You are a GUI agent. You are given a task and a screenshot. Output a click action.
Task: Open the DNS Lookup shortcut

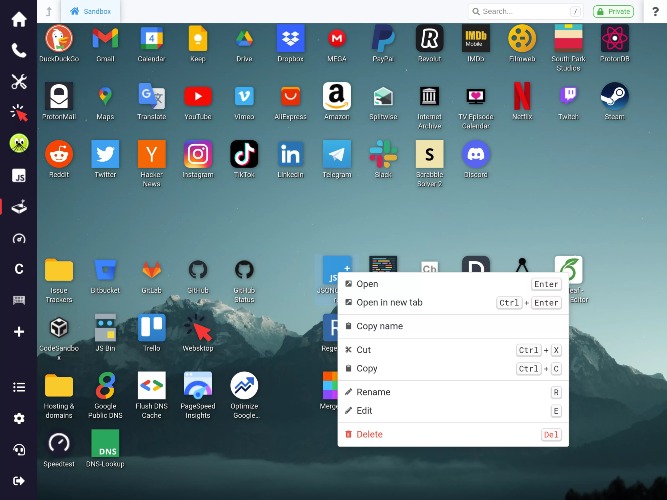105,443
